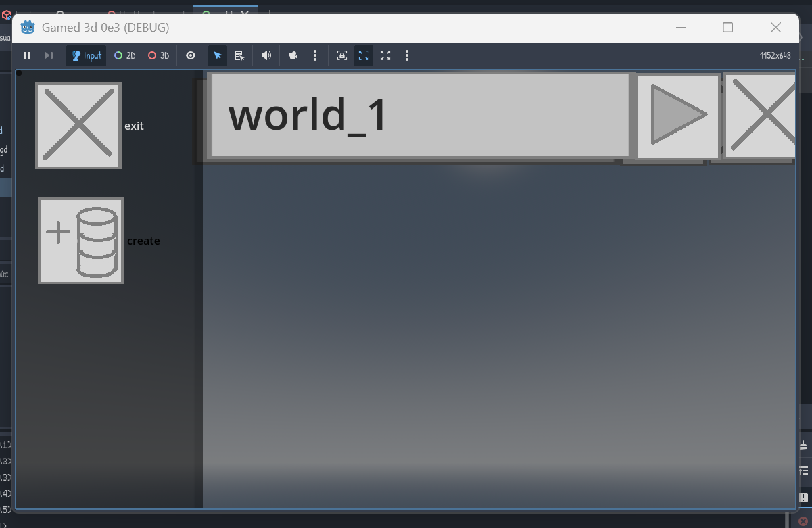Click the expand fullscreen arrows icon
The image size is (812, 528).
click(x=385, y=55)
